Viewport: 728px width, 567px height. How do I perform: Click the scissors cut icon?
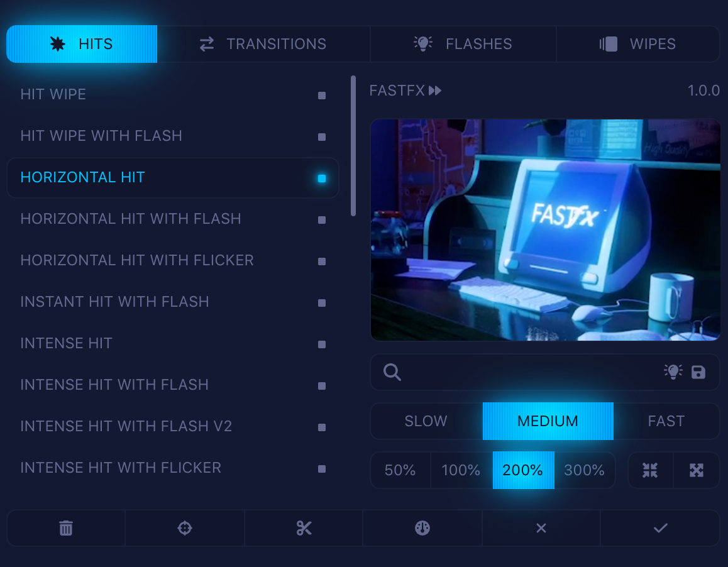pyautogui.click(x=304, y=529)
